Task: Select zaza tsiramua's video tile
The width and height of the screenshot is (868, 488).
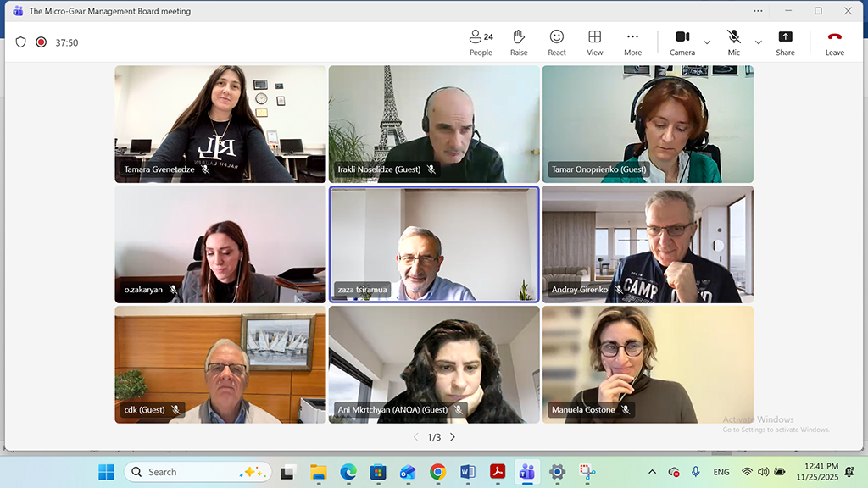Action: (434, 244)
